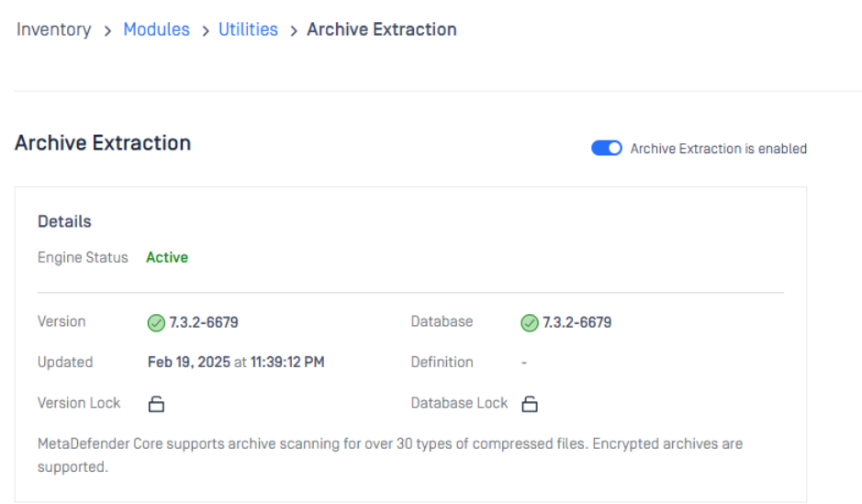Click the Inventory breadcrumb item

pyautogui.click(x=54, y=29)
